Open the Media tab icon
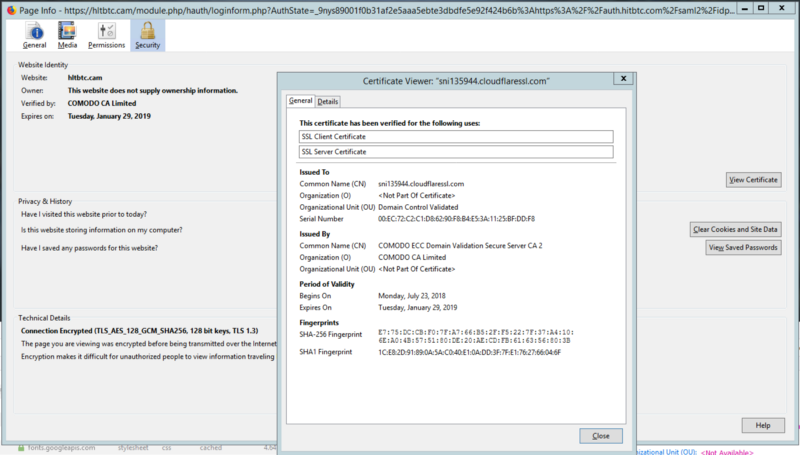Viewport: 800px width, 455px height. (67, 35)
